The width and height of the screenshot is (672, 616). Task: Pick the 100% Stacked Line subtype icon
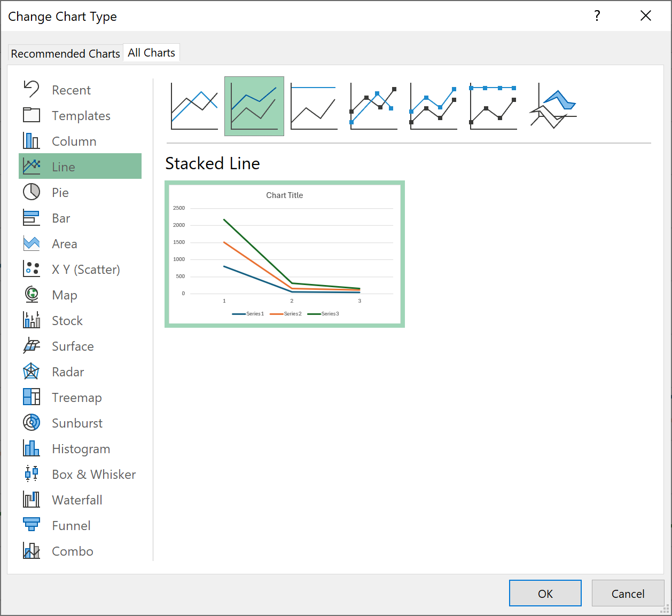(314, 106)
